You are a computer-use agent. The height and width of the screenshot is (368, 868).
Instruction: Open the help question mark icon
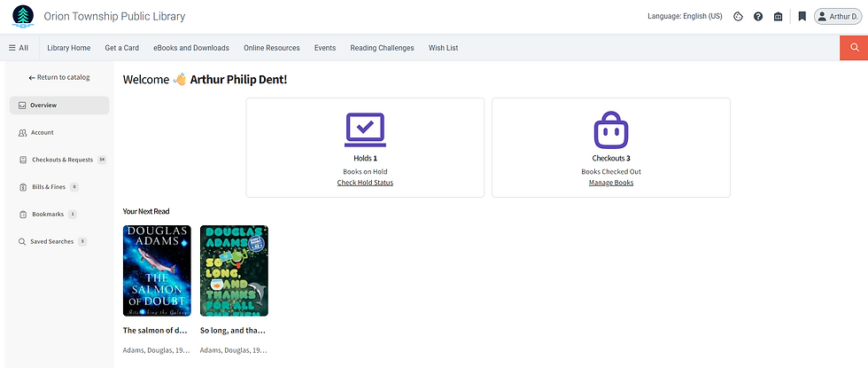[758, 17]
